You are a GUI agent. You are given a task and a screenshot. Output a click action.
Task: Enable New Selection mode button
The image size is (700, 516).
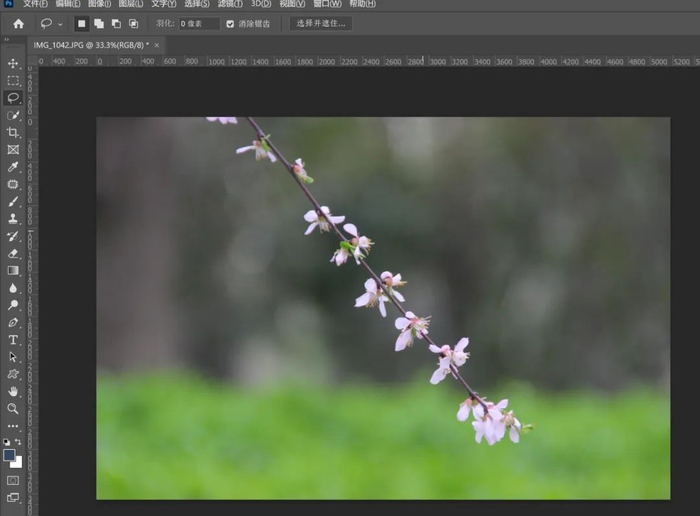[x=81, y=24]
